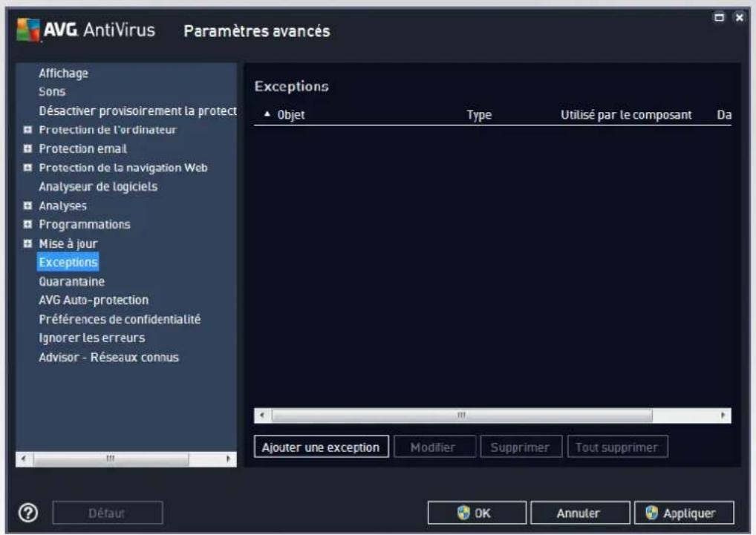Close the Paramètres avancés window
Screen dimensions: 756x535
pos(739,17)
